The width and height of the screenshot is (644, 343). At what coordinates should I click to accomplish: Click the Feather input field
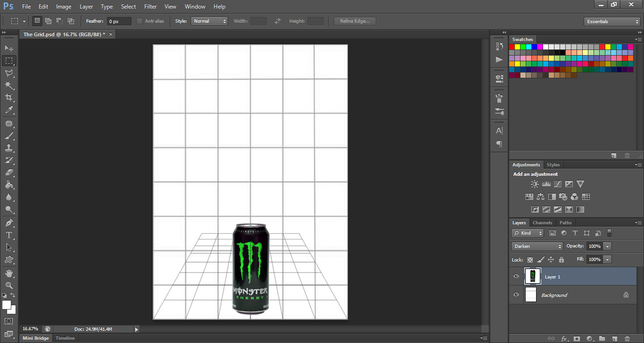click(x=119, y=21)
